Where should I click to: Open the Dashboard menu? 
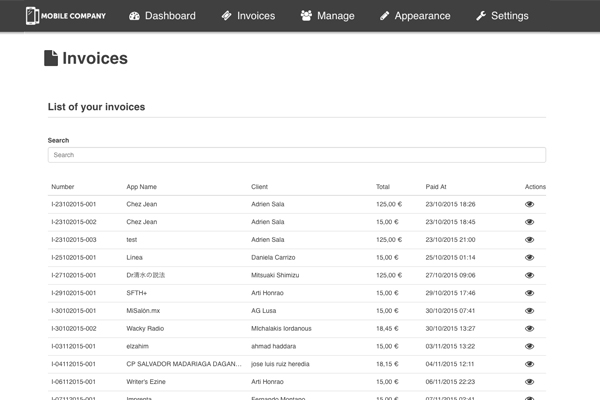coord(162,16)
